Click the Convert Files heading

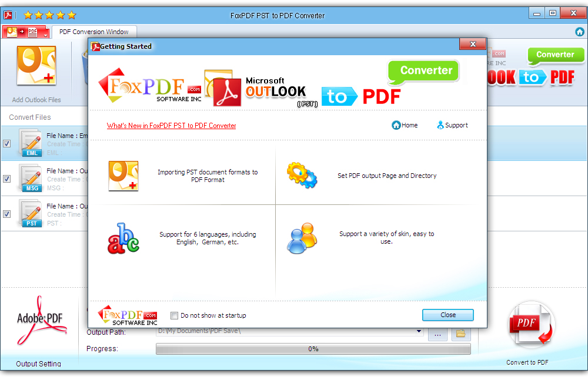pyautogui.click(x=30, y=117)
